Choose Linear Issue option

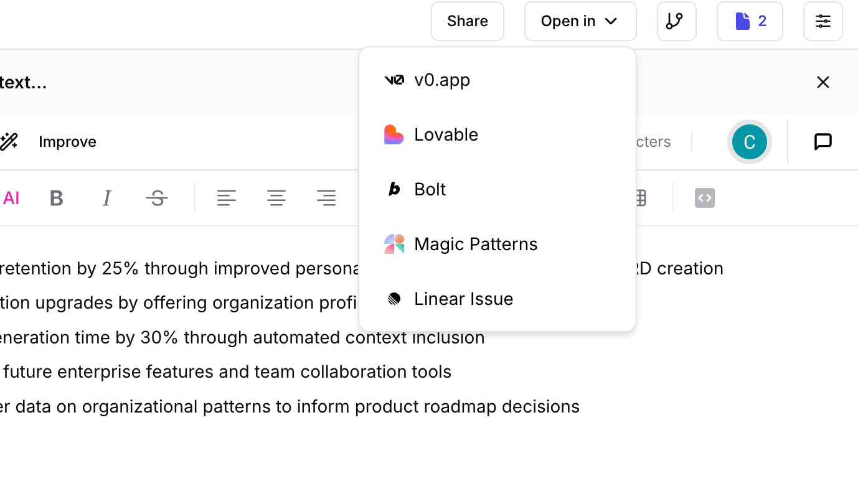[497, 299]
